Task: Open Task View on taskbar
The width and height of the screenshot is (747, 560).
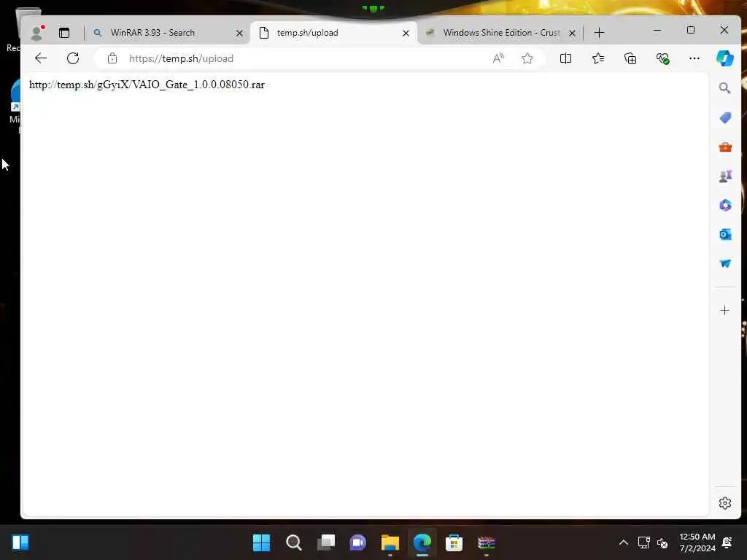Action: tap(326, 542)
